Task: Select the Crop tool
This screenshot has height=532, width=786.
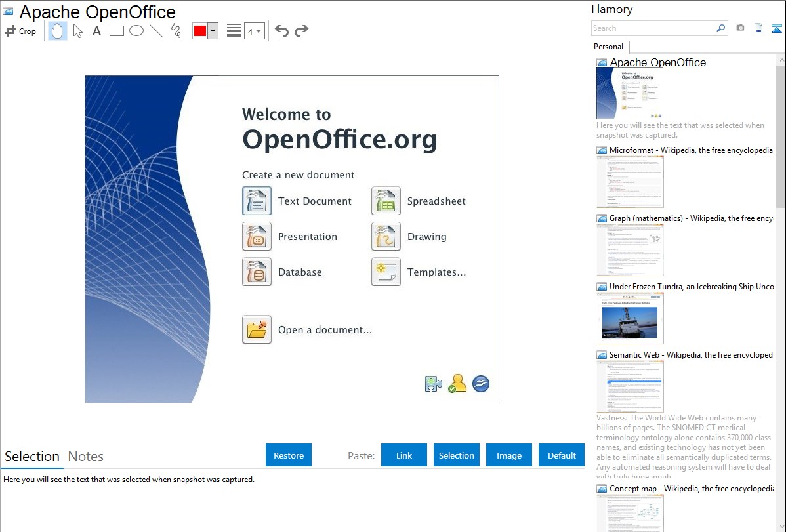Action: tap(20, 31)
